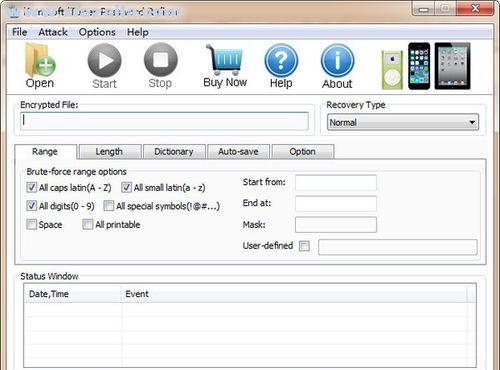This screenshot has width=500, height=370.
Task: Click the green iPod device image
Action: coord(392,70)
